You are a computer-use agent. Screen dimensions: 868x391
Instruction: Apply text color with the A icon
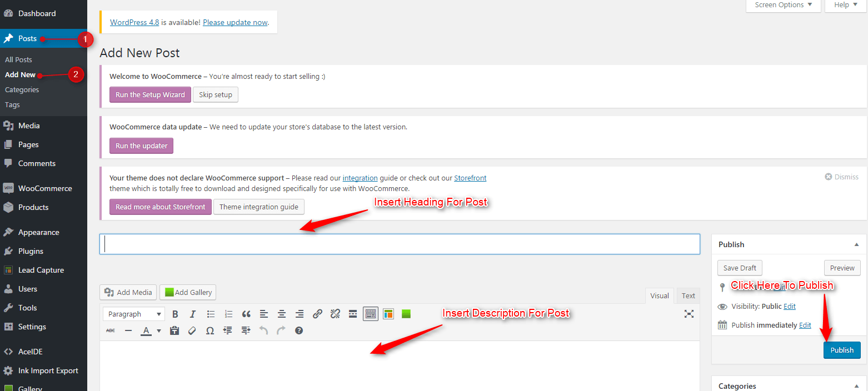tap(146, 330)
